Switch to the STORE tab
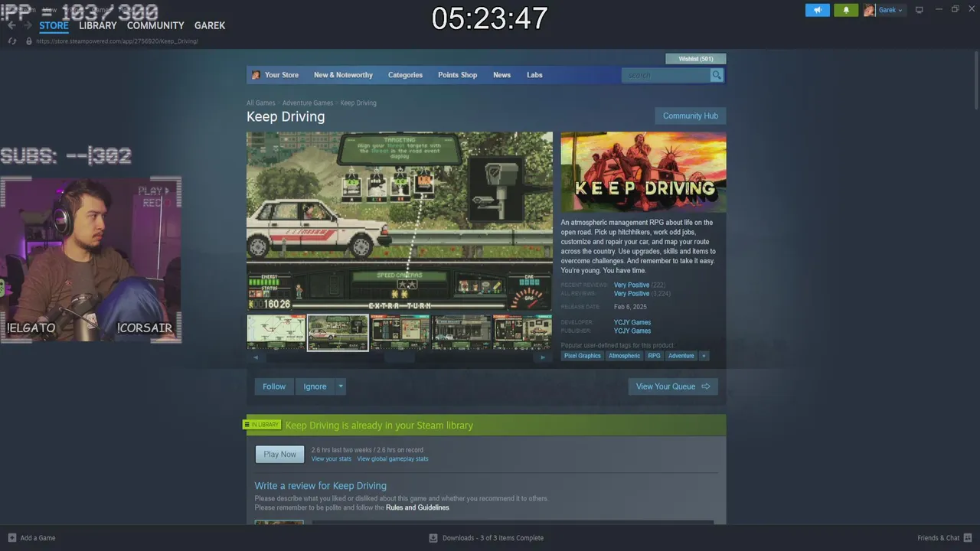 54,25
